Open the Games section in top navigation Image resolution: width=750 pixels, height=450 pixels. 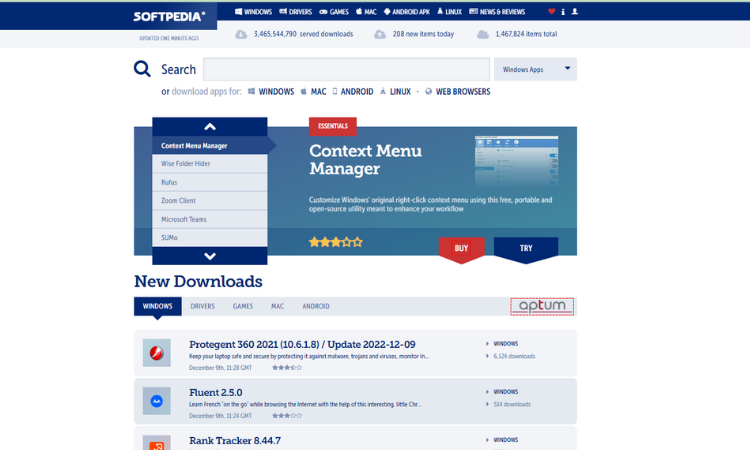click(x=334, y=12)
